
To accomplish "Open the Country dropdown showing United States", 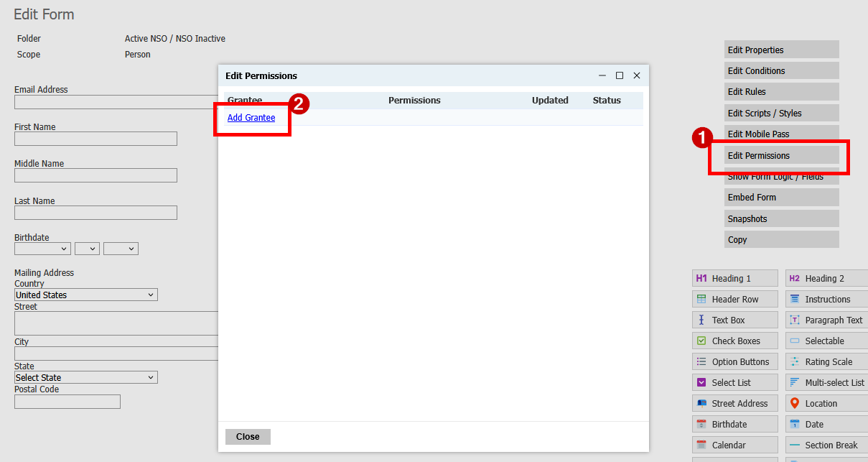I will (86, 295).
